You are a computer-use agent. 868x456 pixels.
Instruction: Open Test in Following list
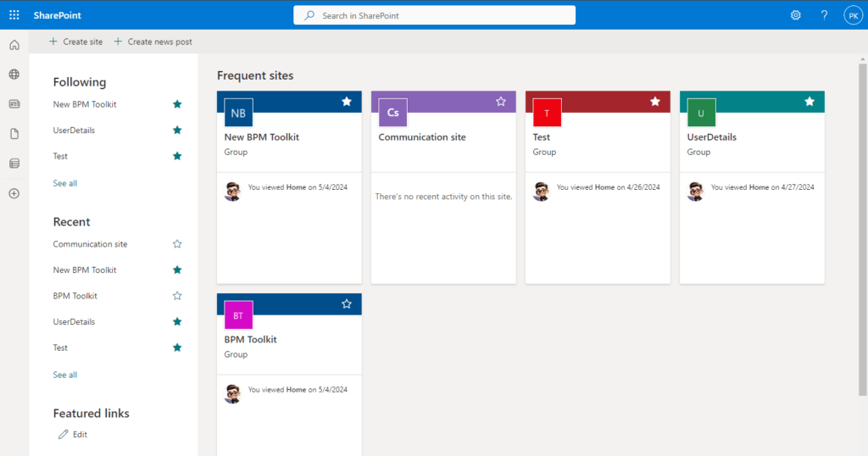coord(60,156)
